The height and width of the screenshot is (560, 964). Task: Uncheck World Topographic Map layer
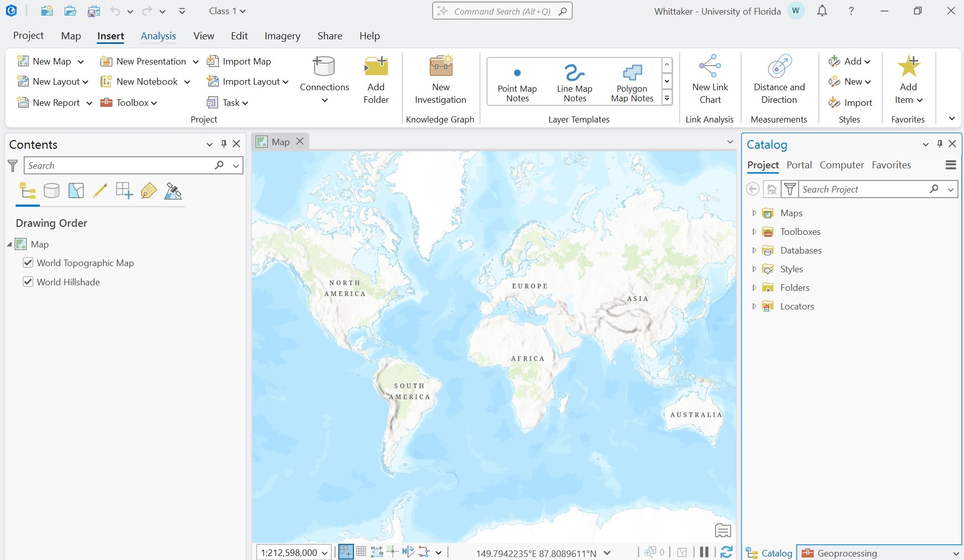click(28, 263)
